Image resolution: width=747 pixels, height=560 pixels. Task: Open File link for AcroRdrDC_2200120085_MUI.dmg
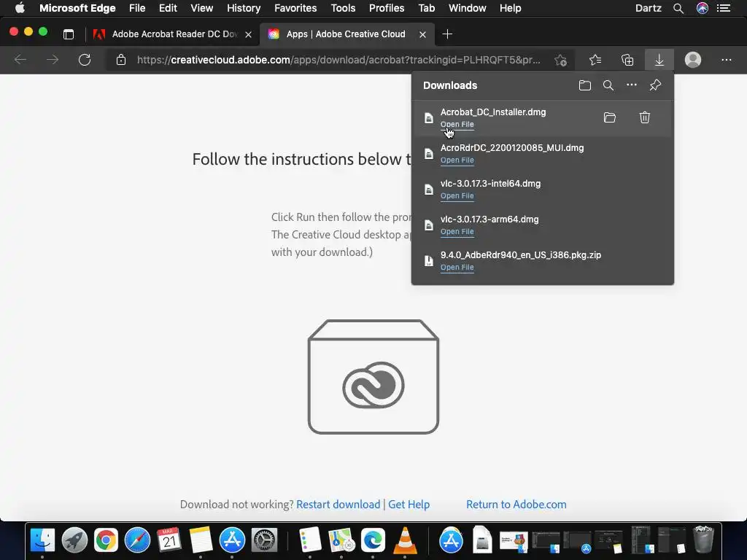[x=457, y=160]
